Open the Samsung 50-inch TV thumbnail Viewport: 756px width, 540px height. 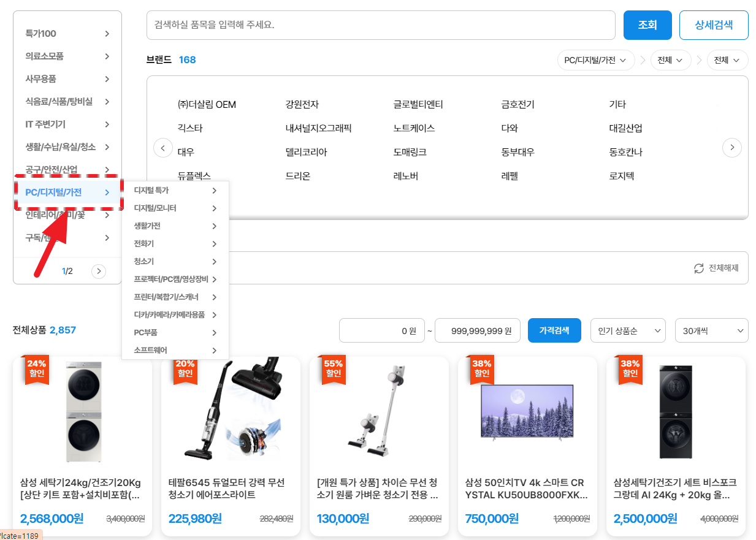(x=527, y=412)
